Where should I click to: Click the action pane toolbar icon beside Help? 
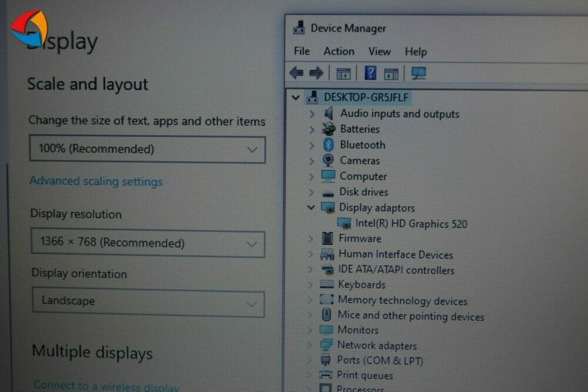tap(391, 74)
